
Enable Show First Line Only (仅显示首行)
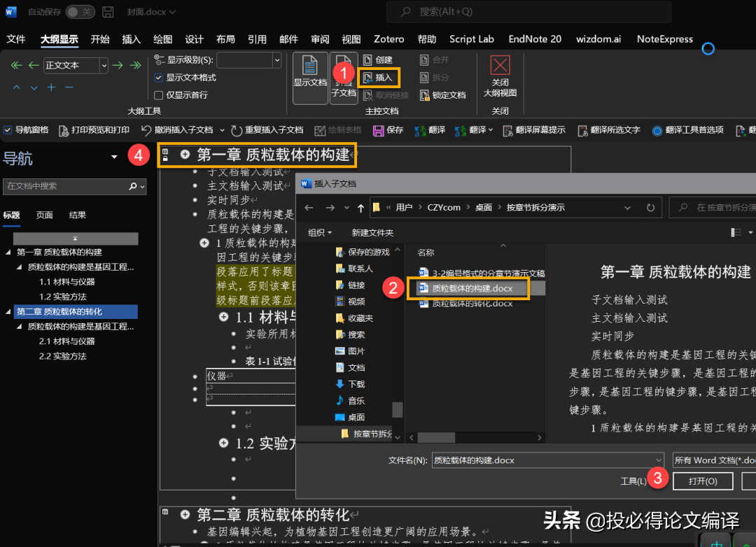(159, 95)
